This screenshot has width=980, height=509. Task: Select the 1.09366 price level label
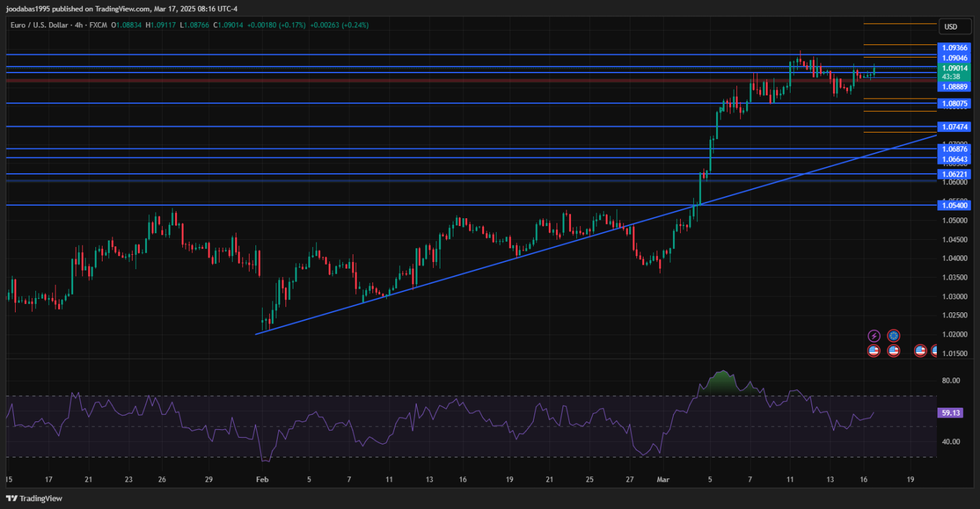[x=955, y=48]
